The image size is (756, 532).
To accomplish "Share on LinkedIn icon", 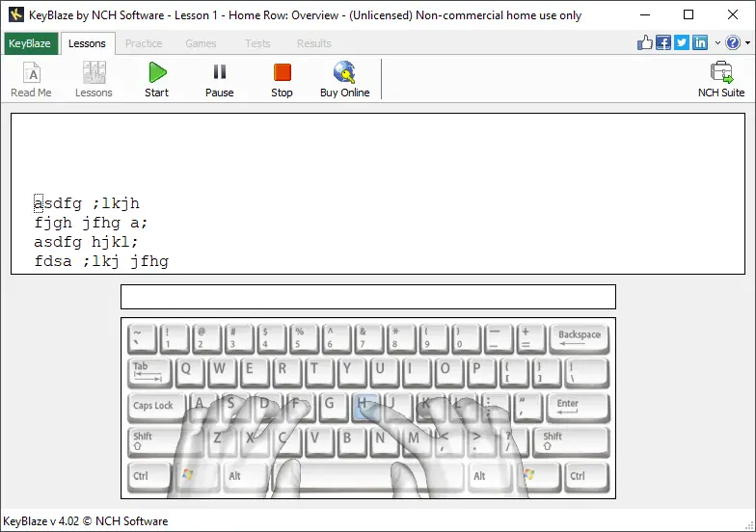I will 700,42.
